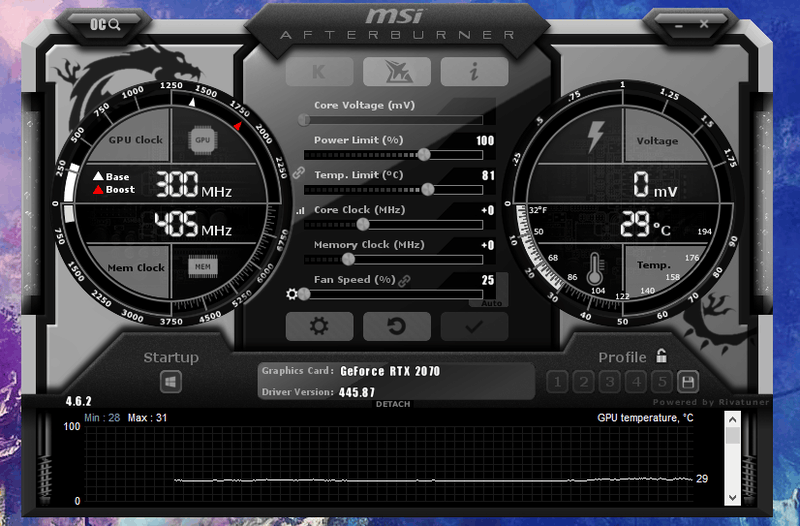Click the driver version 445.87 text
Image resolution: width=800 pixels, height=526 pixels.
pyautogui.click(x=357, y=392)
